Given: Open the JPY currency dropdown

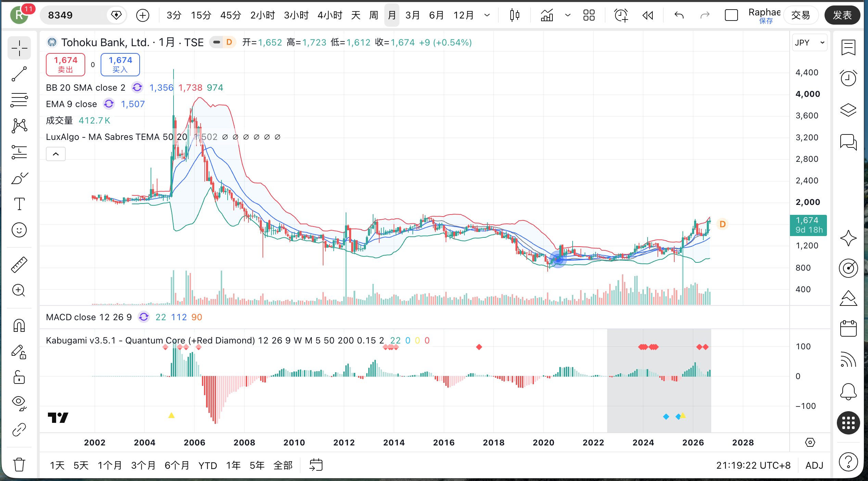Looking at the screenshot, I should click(x=809, y=43).
